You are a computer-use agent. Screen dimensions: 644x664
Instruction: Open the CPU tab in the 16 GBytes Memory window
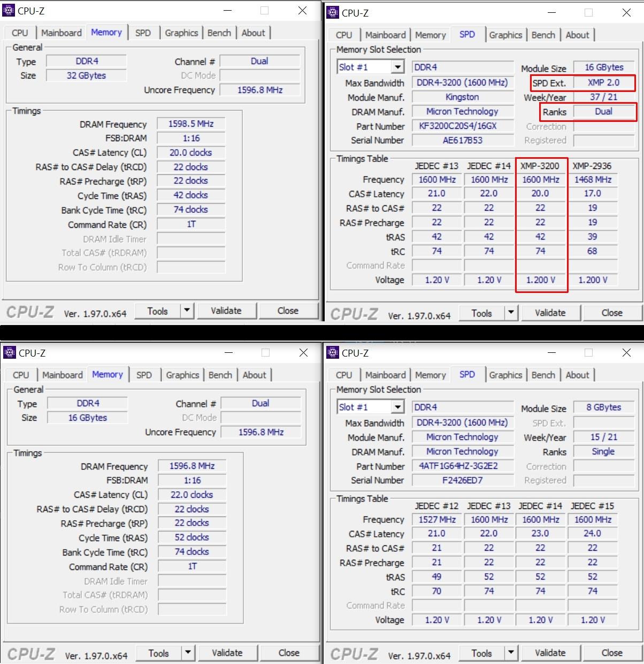[x=21, y=375]
